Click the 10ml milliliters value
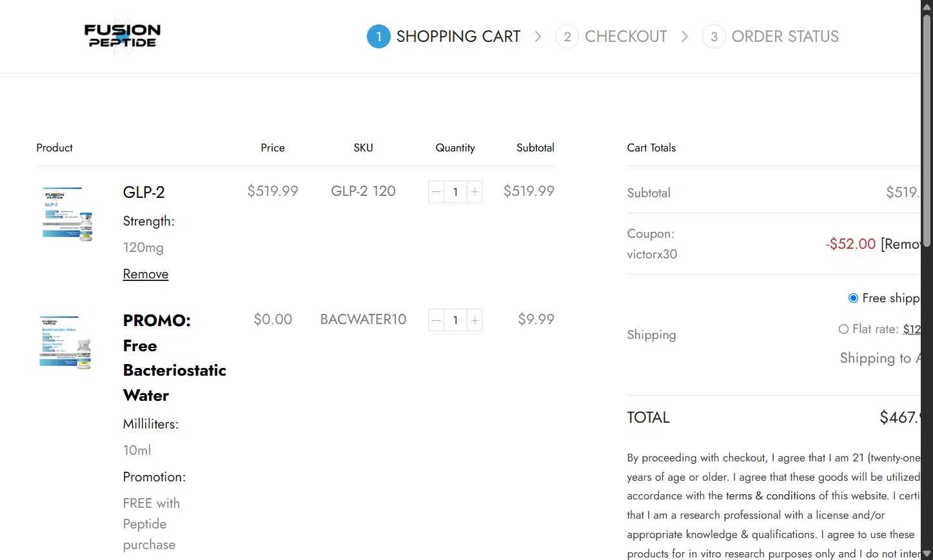The width and height of the screenshot is (933, 560). point(137,450)
